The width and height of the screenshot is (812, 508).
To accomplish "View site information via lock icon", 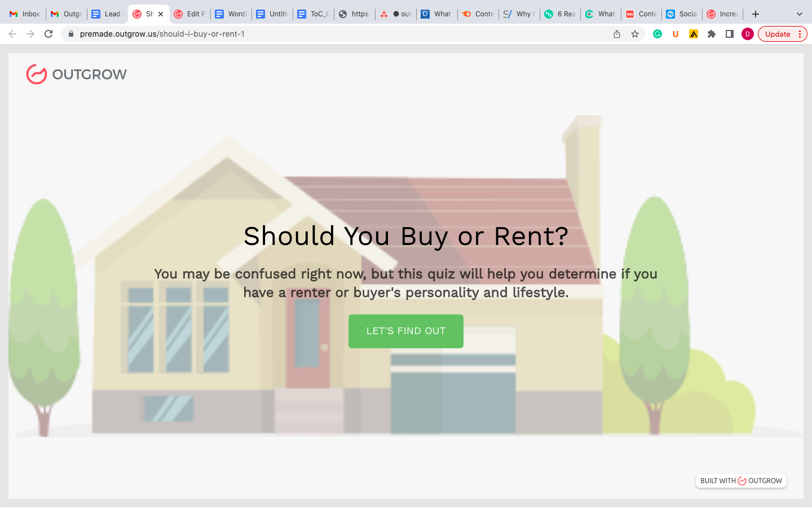I will [x=71, y=34].
